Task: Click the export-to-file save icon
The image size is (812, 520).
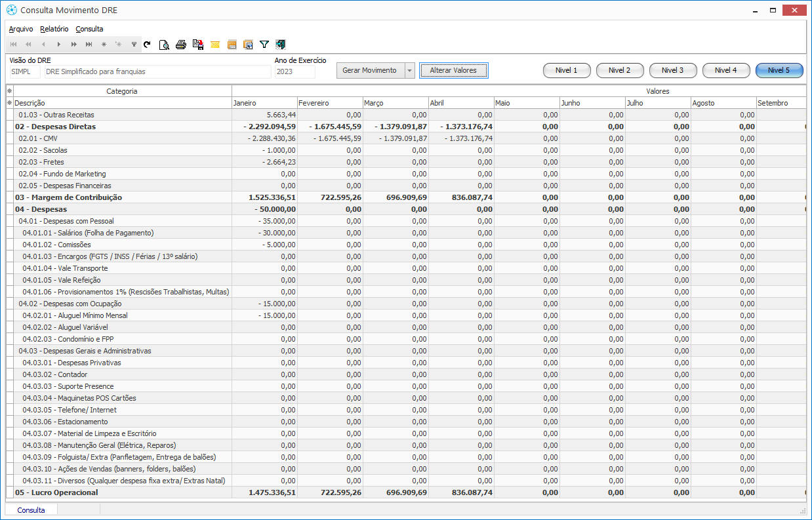Action: (x=197, y=45)
